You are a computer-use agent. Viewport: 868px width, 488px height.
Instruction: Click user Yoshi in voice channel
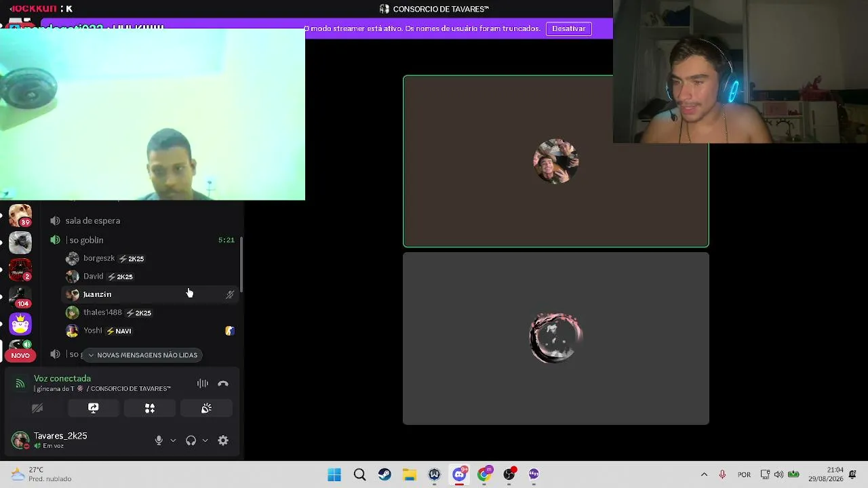(x=92, y=331)
